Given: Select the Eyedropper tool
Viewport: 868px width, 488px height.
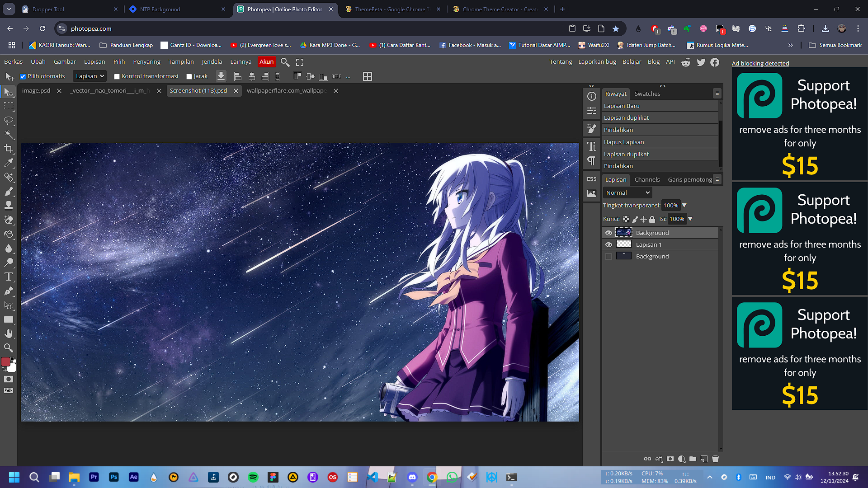Looking at the screenshot, I should pyautogui.click(x=9, y=163).
